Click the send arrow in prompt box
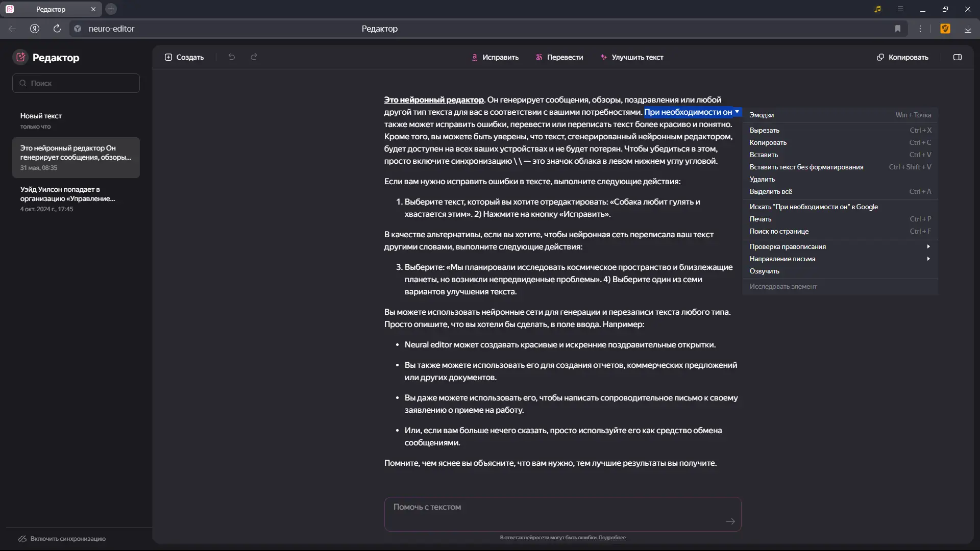Screen dimensions: 980x551 click(730, 521)
